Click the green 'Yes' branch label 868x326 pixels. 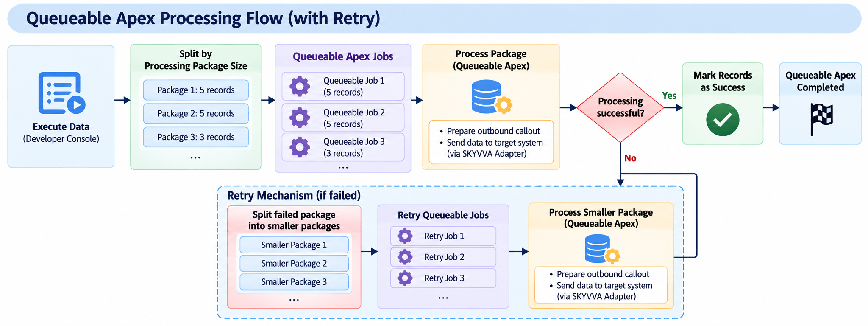669,96
